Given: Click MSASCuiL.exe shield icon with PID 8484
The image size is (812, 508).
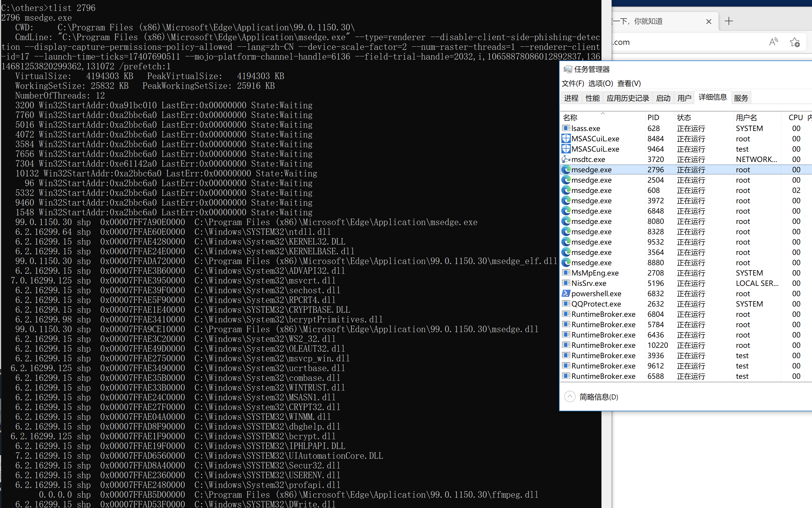Looking at the screenshot, I should 566,138.
